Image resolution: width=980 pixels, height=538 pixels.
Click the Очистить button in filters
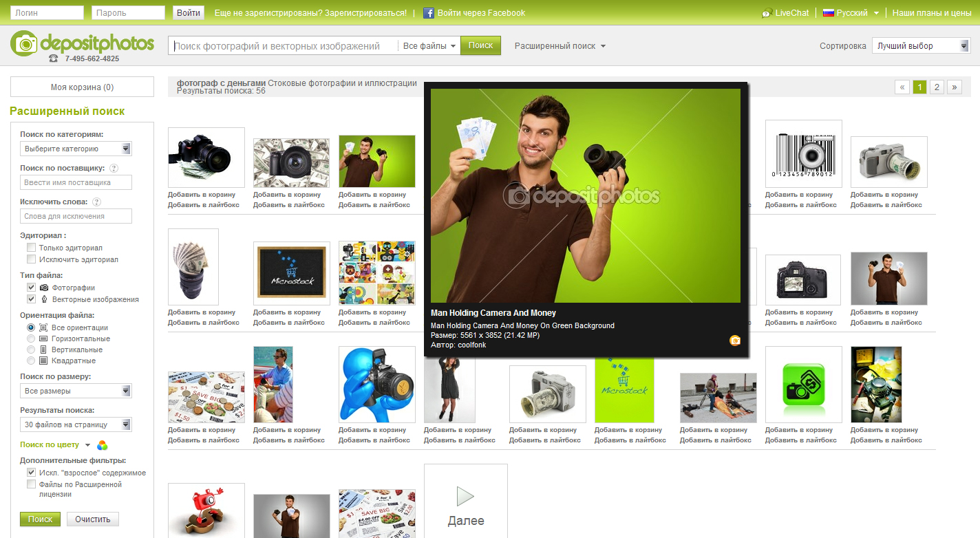tap(92, 519)
